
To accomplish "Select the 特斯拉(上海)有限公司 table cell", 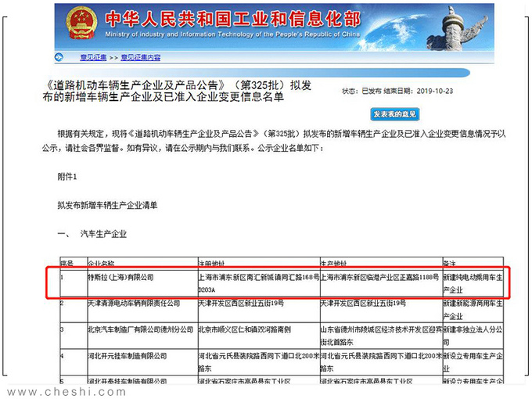I will (143, 283).
